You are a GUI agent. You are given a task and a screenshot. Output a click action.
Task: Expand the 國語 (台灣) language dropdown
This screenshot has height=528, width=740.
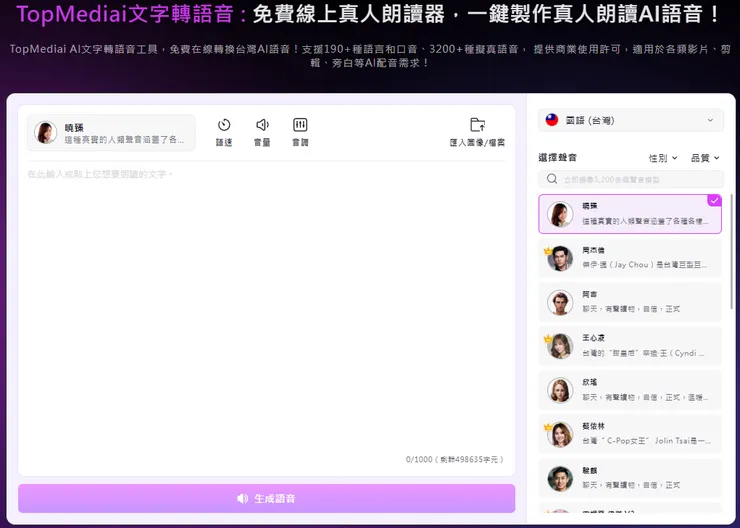click(x=631, y=120)
